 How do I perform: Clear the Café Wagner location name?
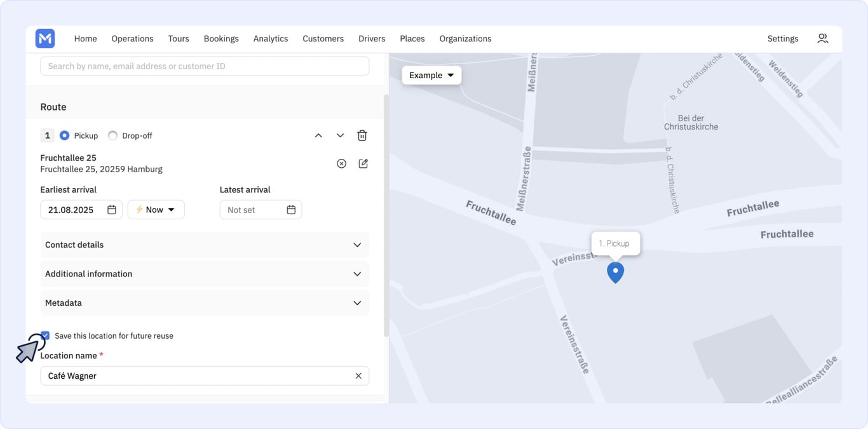(358, 376)
